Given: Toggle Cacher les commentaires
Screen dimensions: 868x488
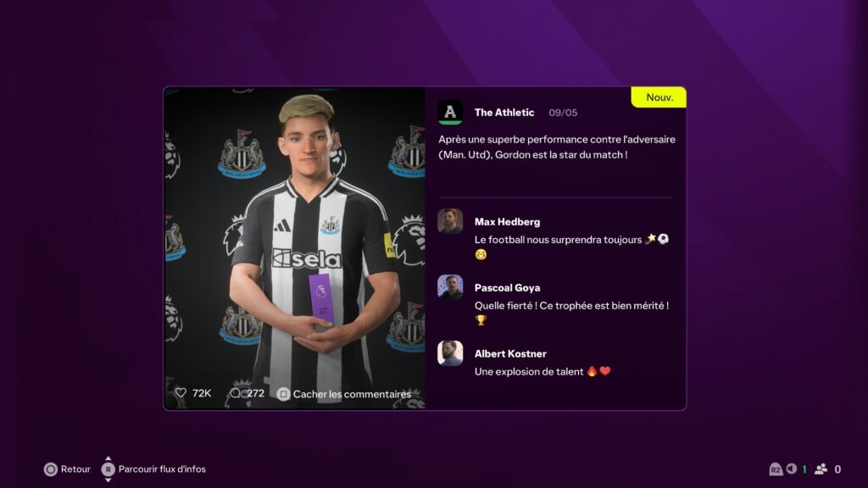Looking at the screenshot, I should (344, 394).
